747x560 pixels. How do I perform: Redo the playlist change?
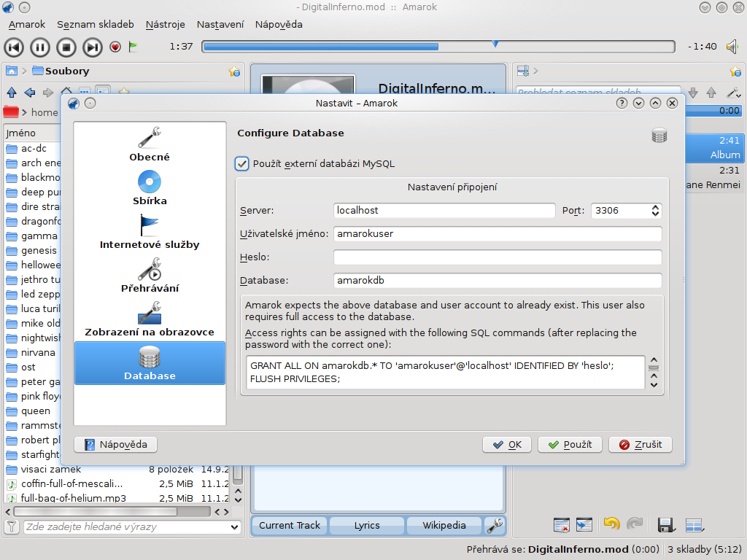tap(635, 524)
